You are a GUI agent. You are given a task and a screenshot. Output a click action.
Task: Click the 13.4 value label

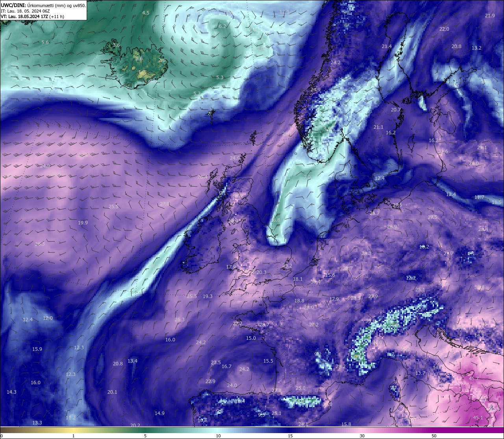tap(132, 361)
